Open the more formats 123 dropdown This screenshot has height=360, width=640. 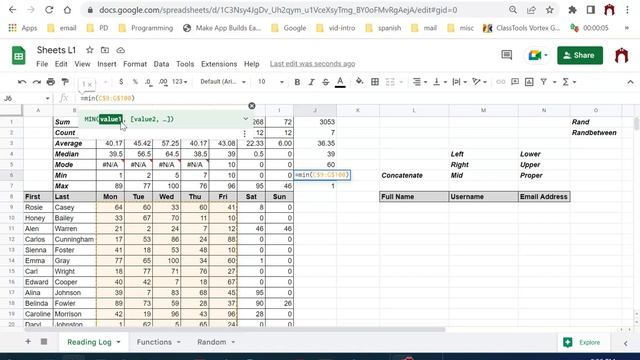coord(179,82)
